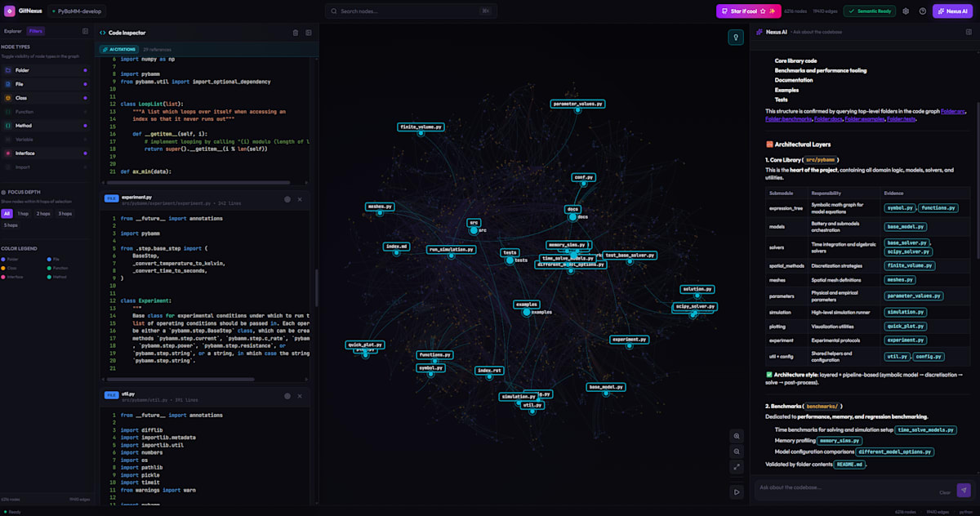Viewport: 980px width, 516px height.
Task: Switch to the Explorer tab
Action: click(x=13, y=31)
